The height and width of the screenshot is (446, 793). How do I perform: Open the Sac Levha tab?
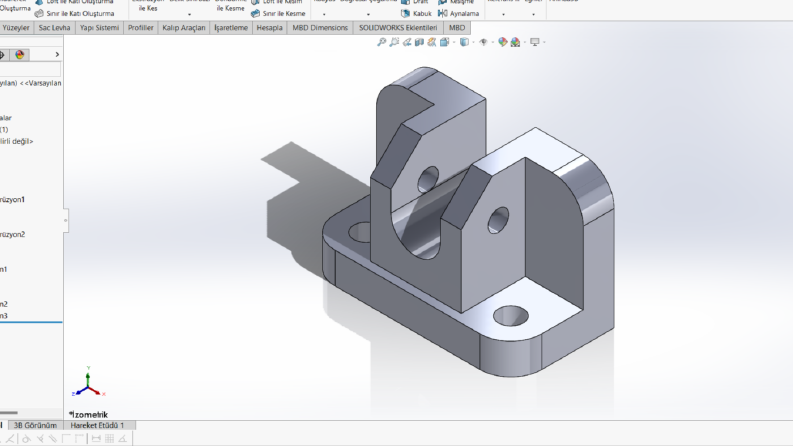point(54,28)
